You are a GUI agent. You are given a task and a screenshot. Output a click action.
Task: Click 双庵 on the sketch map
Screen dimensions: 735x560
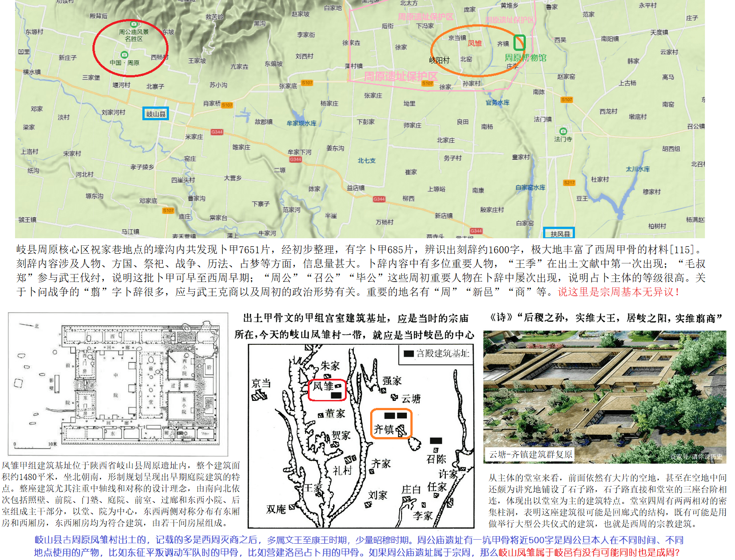[x=276, y=509]
